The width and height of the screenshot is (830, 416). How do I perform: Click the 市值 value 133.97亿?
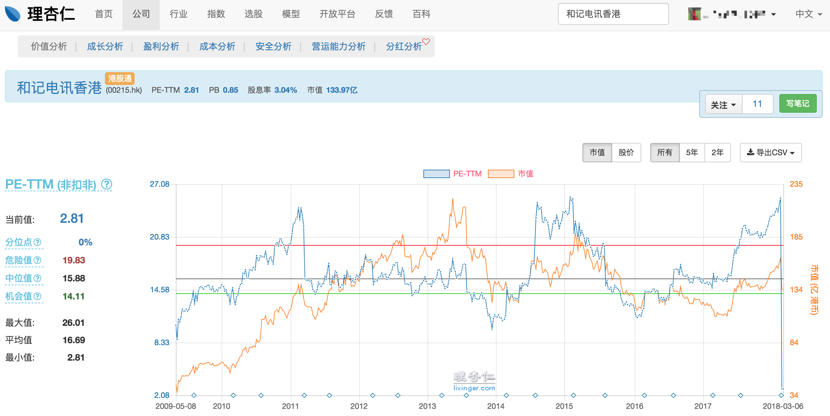coord(342,91)
